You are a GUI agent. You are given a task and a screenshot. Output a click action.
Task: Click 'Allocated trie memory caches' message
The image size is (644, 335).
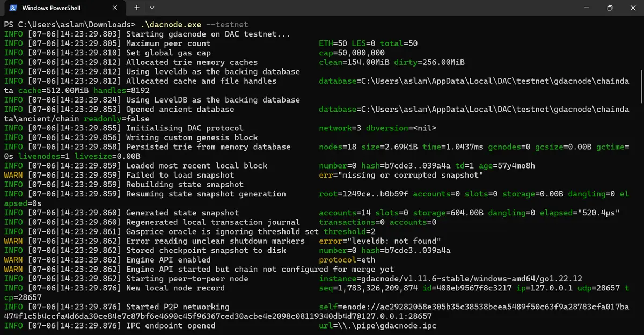point(192,62)
